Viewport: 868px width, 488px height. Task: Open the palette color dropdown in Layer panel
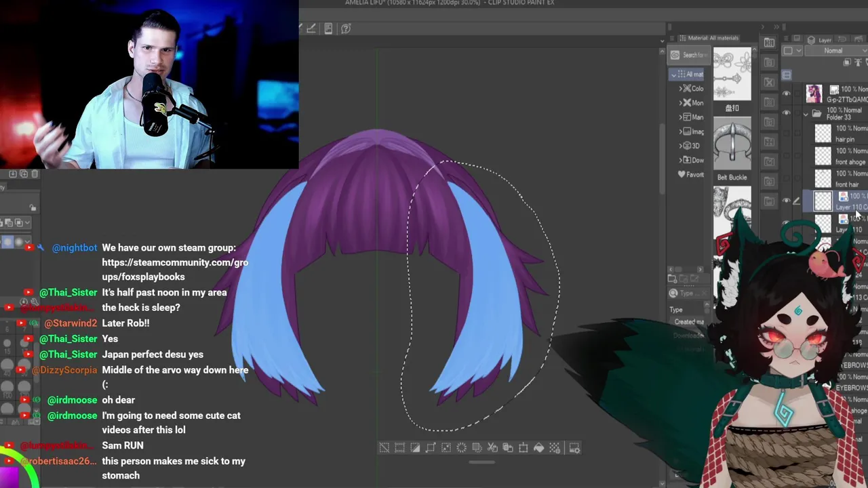pos(791,51)
